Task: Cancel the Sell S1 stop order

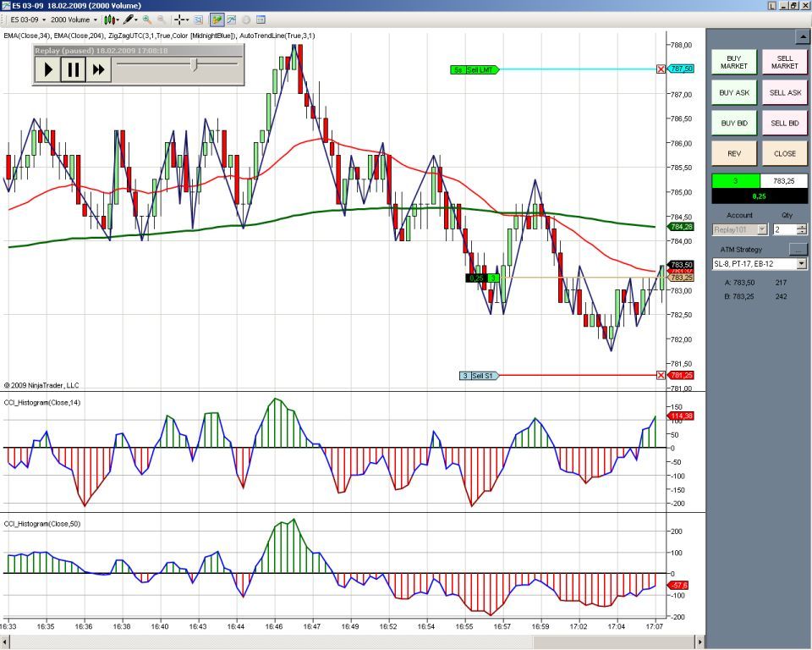Action: coord(661,376)
